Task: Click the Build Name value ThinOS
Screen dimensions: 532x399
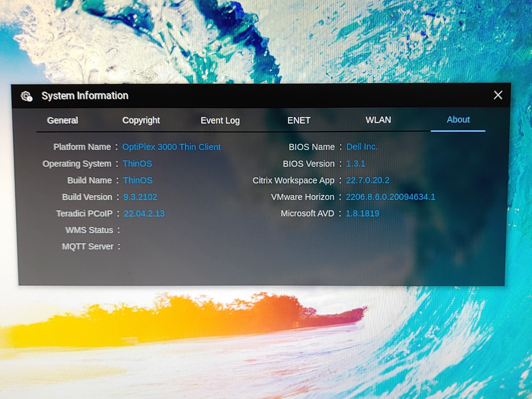Action: point(137,180)
